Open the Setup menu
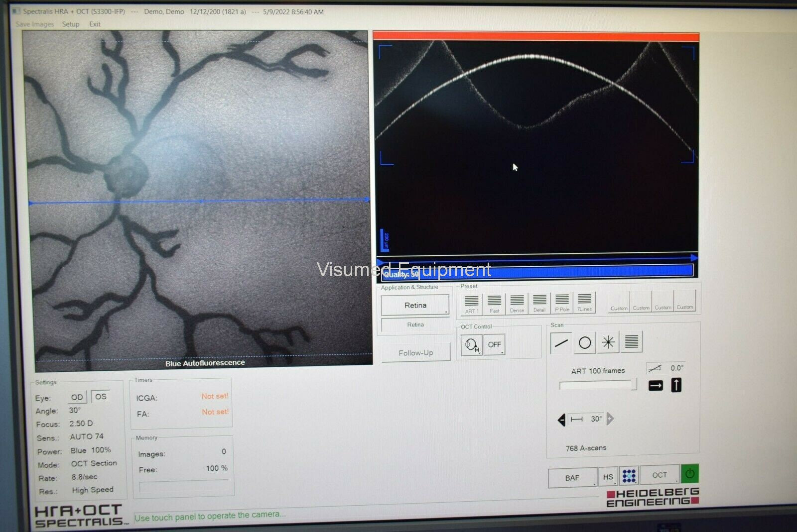This screenshot has width=797, height=532. point(71,24)
